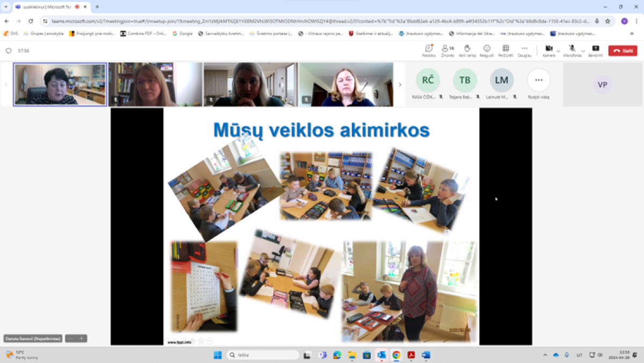This screenshot has width=644, height=363.
Task: Open the Pokalbis chat panel
Action: click(428, 50)
